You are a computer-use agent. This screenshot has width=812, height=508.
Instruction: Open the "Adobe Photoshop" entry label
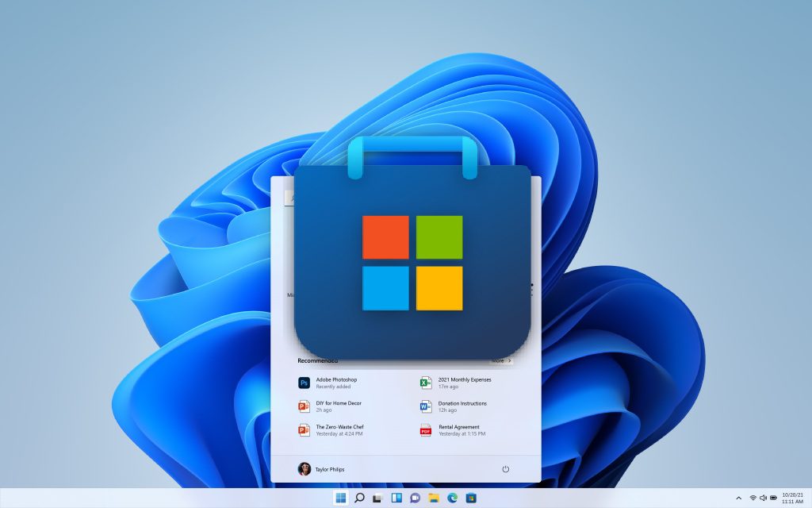click(x=336, y=379)
